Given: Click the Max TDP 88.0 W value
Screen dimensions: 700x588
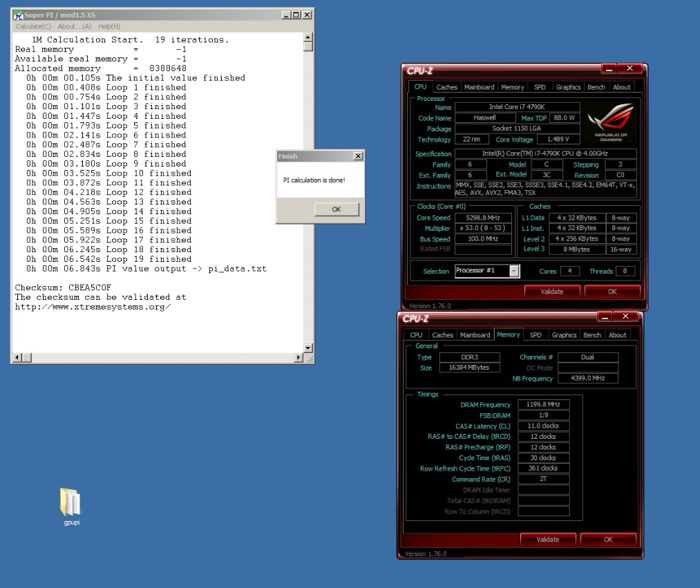Looking at the screenshot, I should click(565, 118).
